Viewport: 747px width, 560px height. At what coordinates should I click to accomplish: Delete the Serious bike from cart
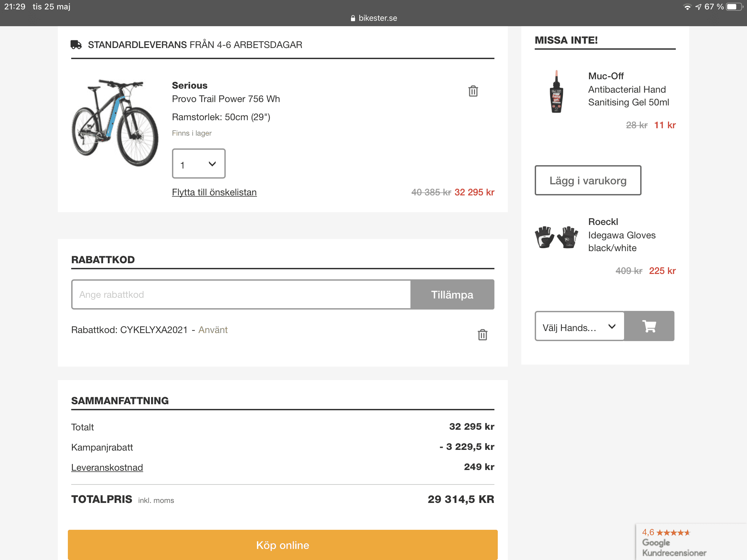click(x=473, y=91)
